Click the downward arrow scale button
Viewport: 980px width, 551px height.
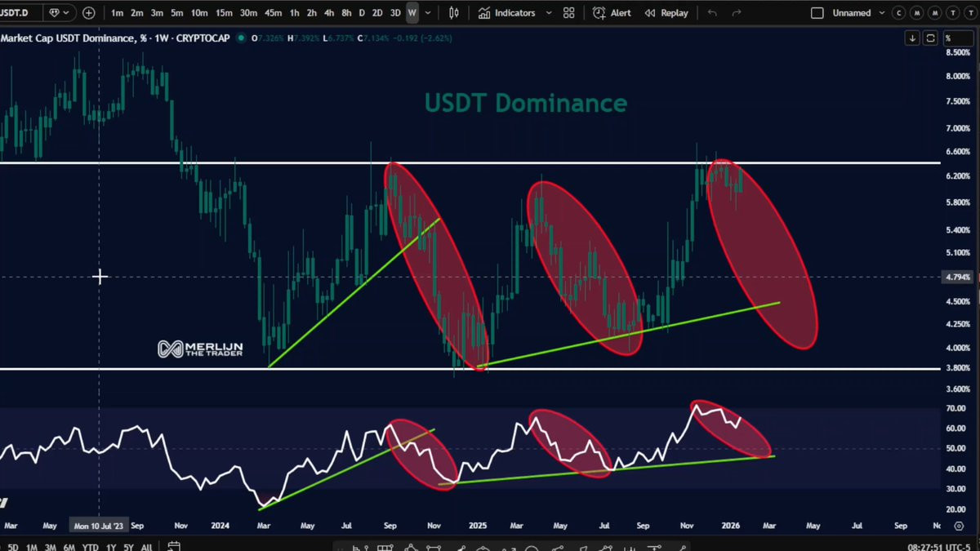(x=913, y=38)
